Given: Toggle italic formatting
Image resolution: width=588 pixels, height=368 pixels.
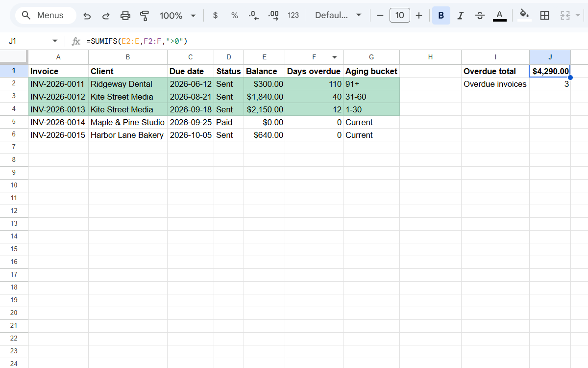Looking at the screenshot, I should click(460, 16).
